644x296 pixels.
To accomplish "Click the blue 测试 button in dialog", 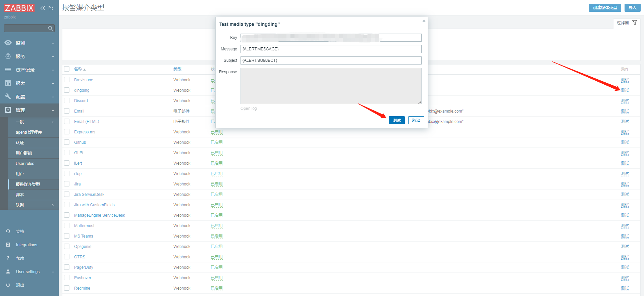I will pos(397,120).
